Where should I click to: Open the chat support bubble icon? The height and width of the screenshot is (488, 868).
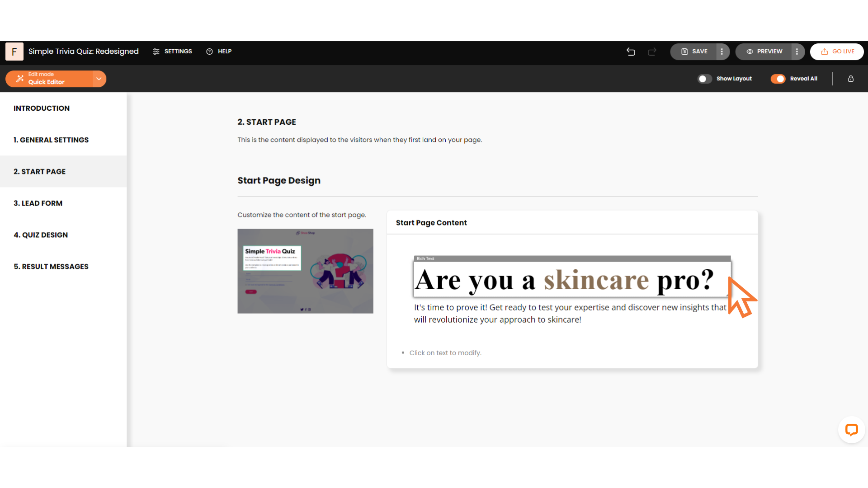[x=851, y=429]
